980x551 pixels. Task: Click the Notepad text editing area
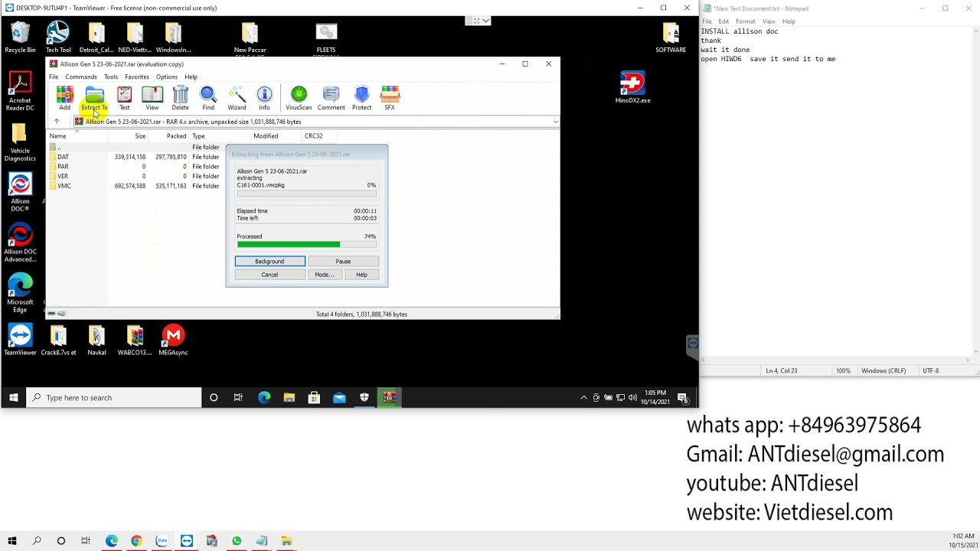[x=835, y=191]
